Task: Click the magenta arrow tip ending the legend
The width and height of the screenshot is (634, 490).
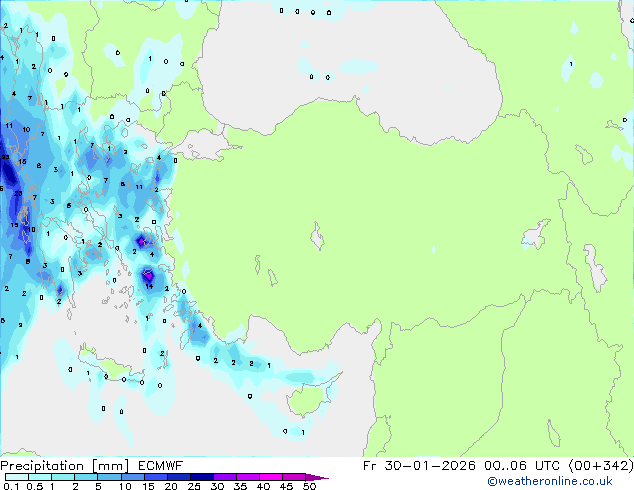Action: click(323, 478)
